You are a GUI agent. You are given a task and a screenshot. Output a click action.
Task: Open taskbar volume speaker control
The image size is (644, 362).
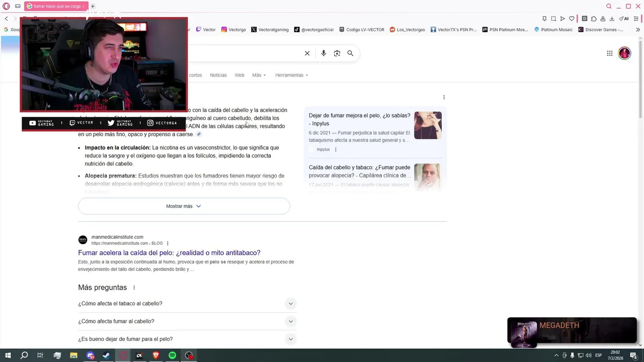588,355
